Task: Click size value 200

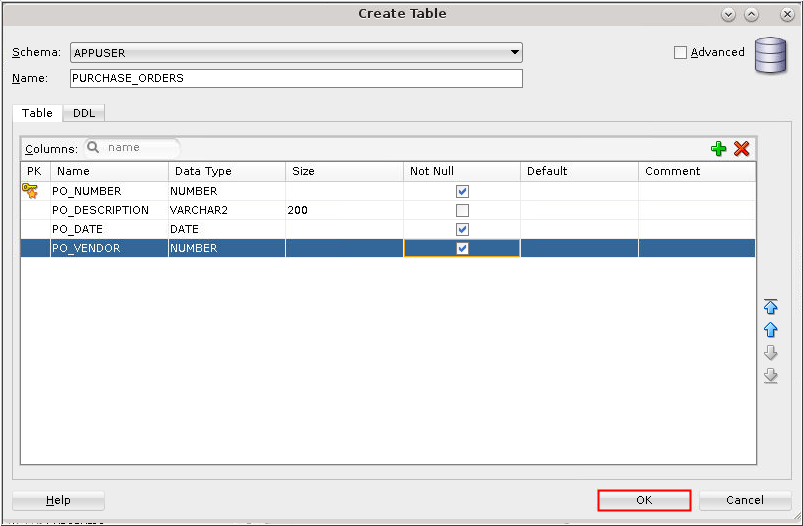Action: tap(344, 210)
